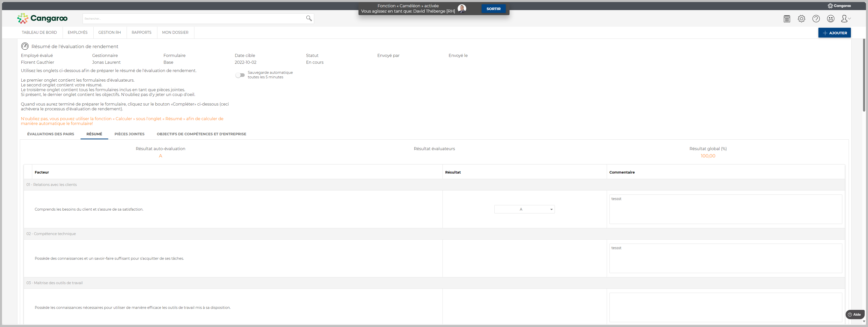868x327 pixels.
Task: Open the Employés menu
Action: tap(78, 32)
